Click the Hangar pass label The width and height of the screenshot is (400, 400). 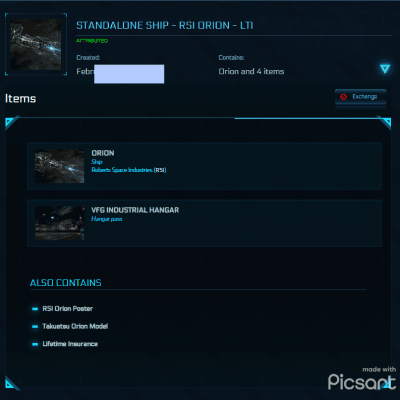pos(107,219)
